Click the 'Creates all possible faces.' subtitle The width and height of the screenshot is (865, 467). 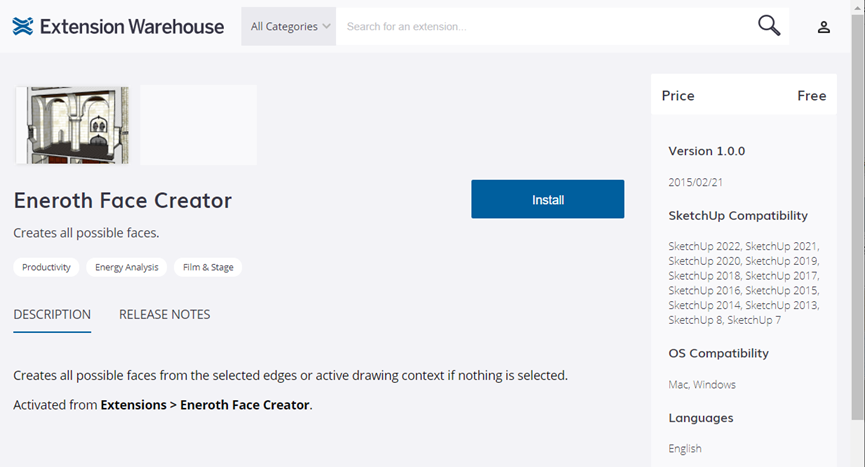86,233
